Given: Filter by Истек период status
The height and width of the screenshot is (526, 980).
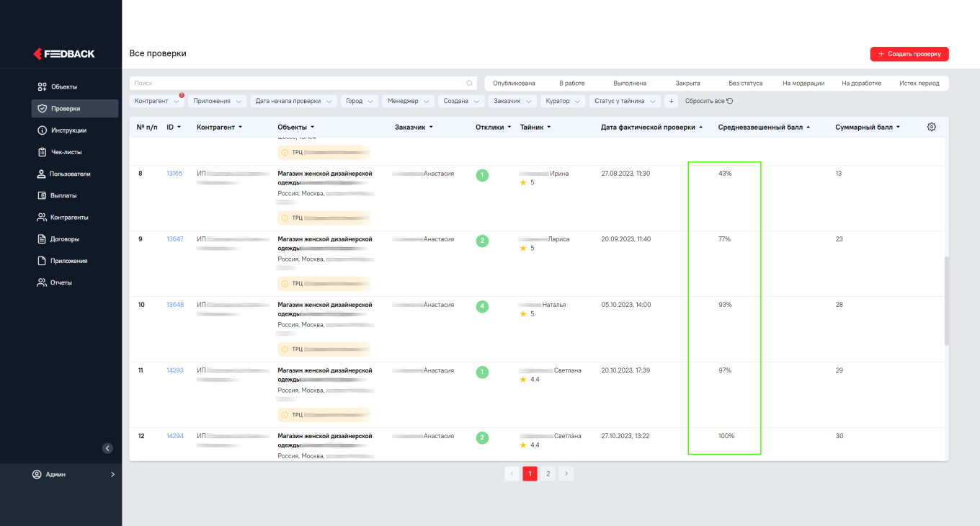Looking at the screenshot, I should point(919,83).
